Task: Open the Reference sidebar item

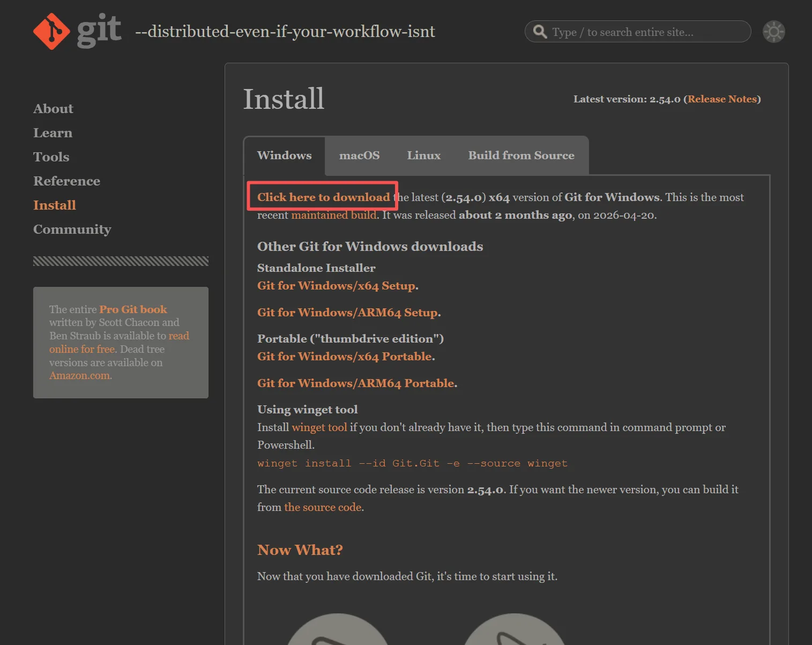Action: click(x=66, y=181)
